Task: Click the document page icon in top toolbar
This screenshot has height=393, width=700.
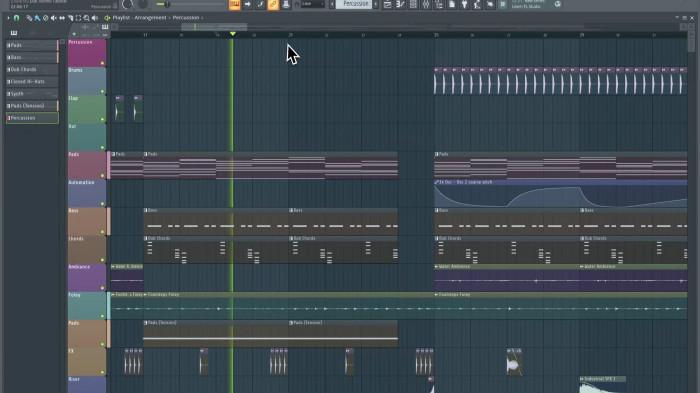Action: [x=452, y=4]
